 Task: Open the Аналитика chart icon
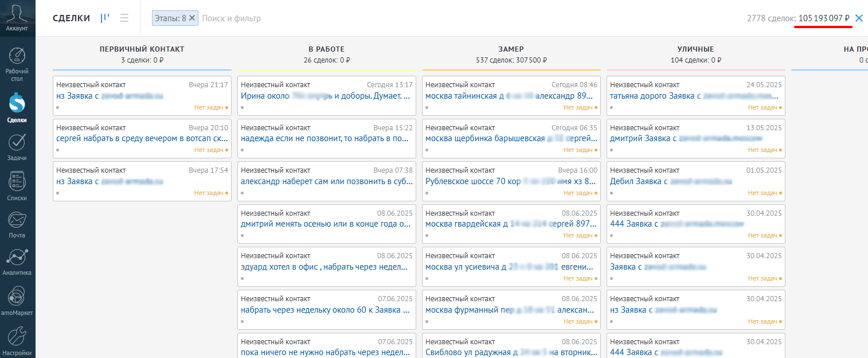pyautogui.click(x=17, y=258)
